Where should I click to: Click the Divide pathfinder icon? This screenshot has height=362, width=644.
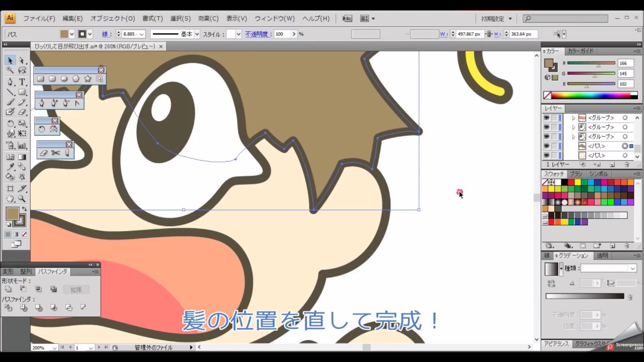click(x=8, y=307)
